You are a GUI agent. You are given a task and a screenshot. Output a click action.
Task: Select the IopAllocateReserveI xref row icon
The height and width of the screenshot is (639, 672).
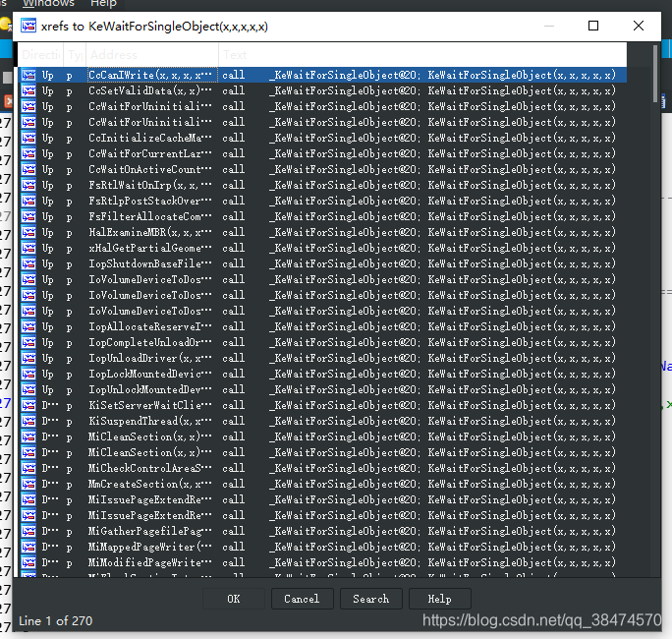tap(28, 326)
